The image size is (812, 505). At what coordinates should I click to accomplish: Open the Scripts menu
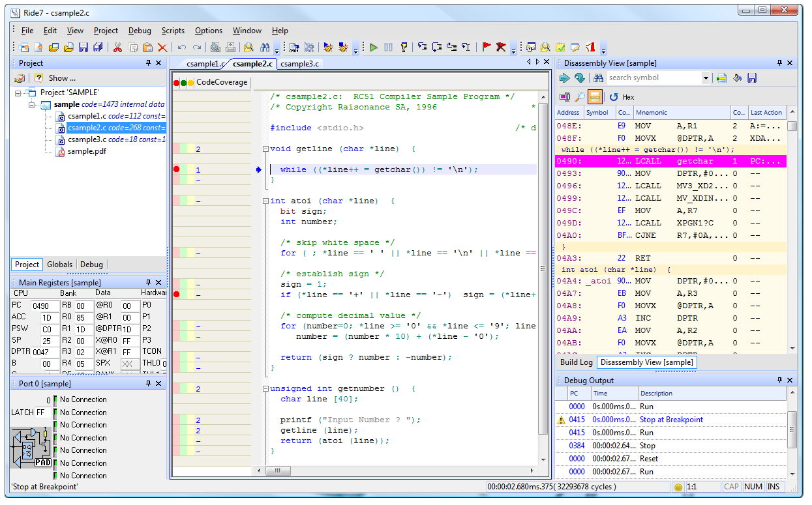173,31
